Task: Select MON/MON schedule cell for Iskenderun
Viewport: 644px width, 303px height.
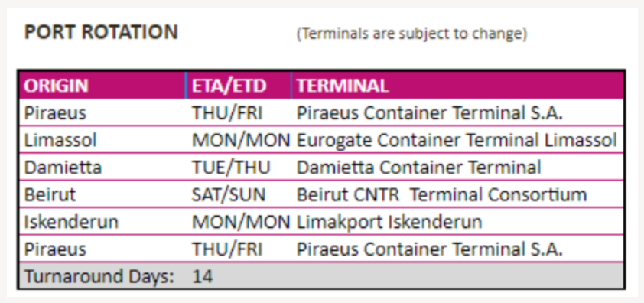Action: point(241,222)
